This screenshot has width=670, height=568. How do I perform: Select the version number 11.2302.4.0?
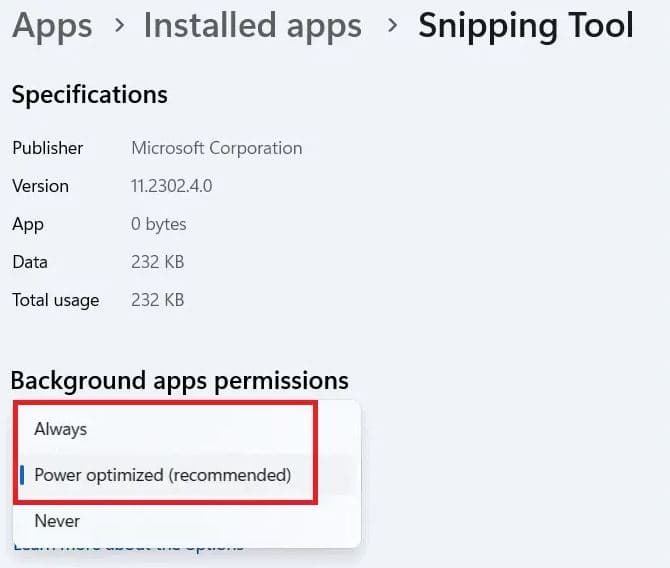(x=171, y=186)
